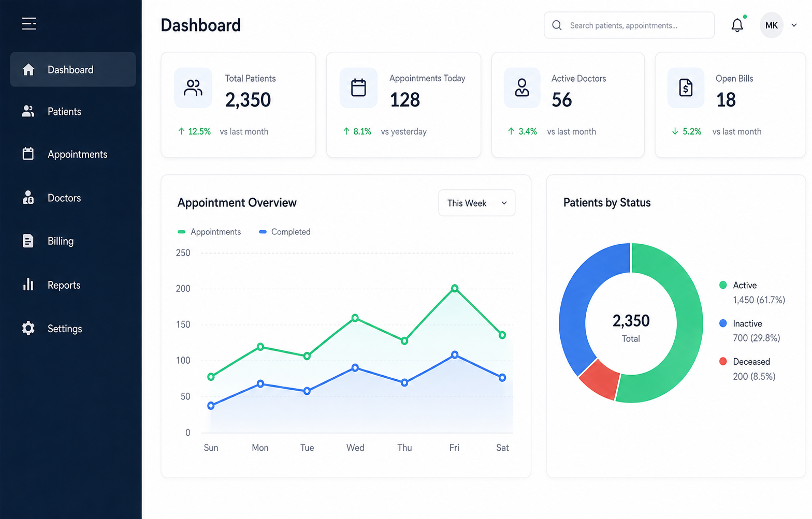Open Settings from the sidebar
Screen dimensions: 812x519
pos(73,329)
